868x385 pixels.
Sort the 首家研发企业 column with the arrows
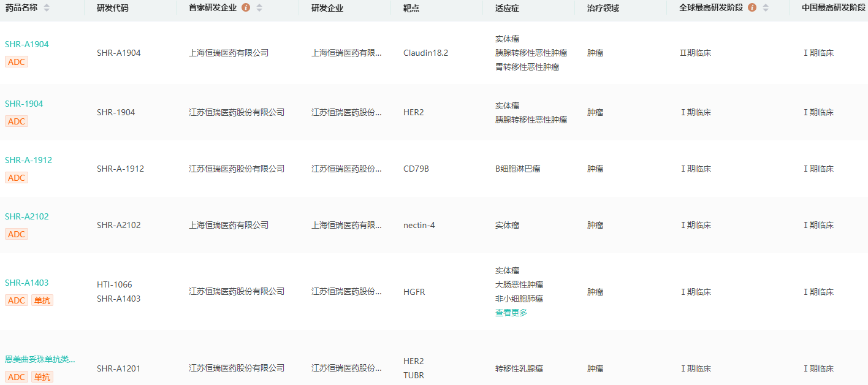pos(259,8)
